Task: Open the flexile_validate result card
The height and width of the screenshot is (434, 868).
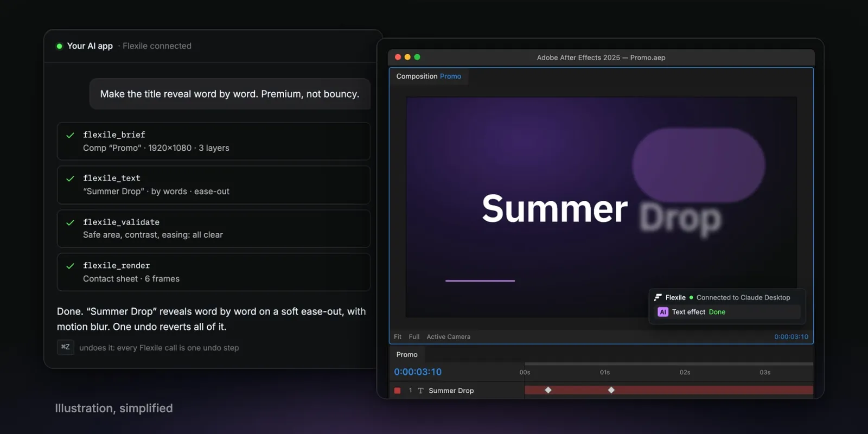Action: click(x=214, y=228)
